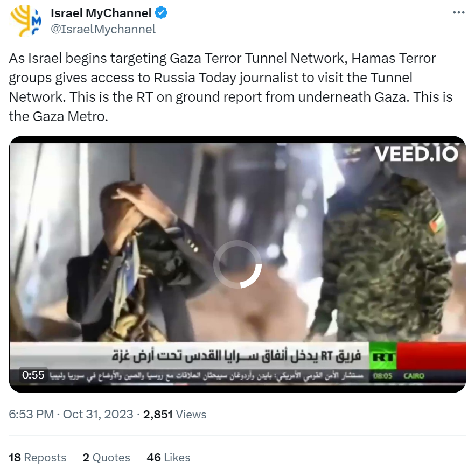This screenshot has width=475, height=476.
Task: Click the loading spinner on video
Action: pyautogui.click(x=237, y=264)
